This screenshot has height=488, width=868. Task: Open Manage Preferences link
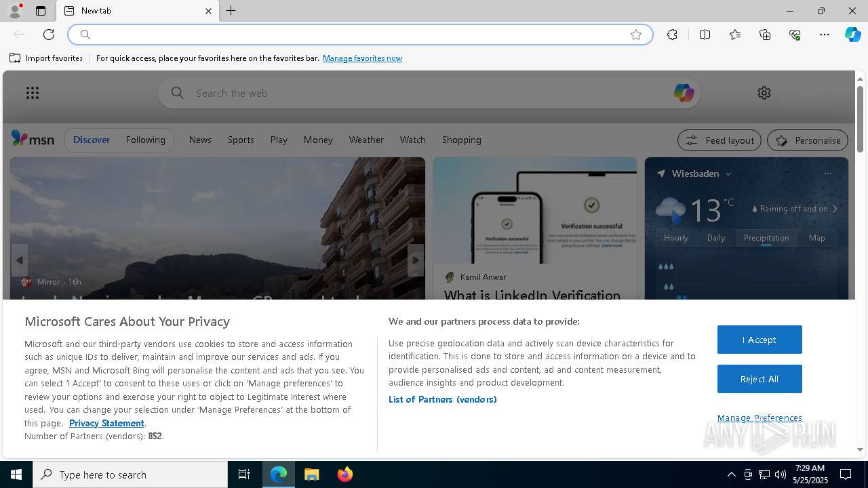tap(759, 418)
